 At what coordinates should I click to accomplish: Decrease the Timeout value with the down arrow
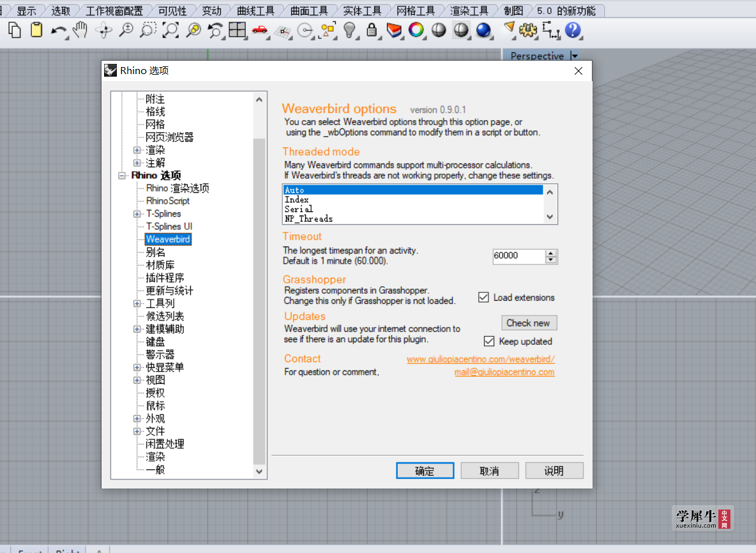pyautogui.click(x=550, y=259)
